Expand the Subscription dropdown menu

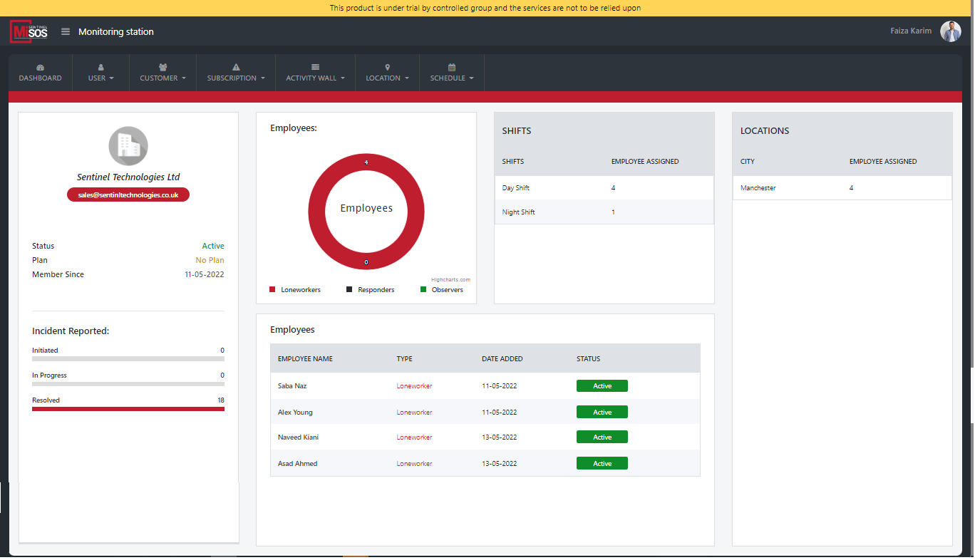tap(236, 78)
